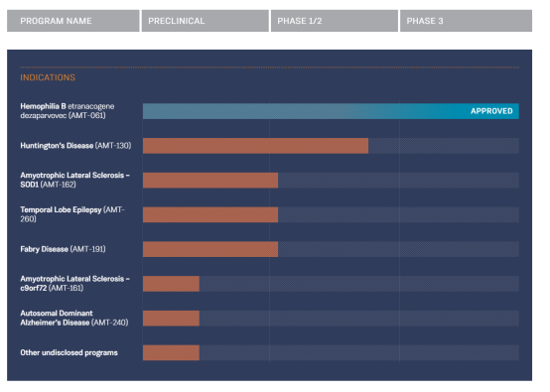Select the Fabry Disease AMT-191 label

coord(63,249)
